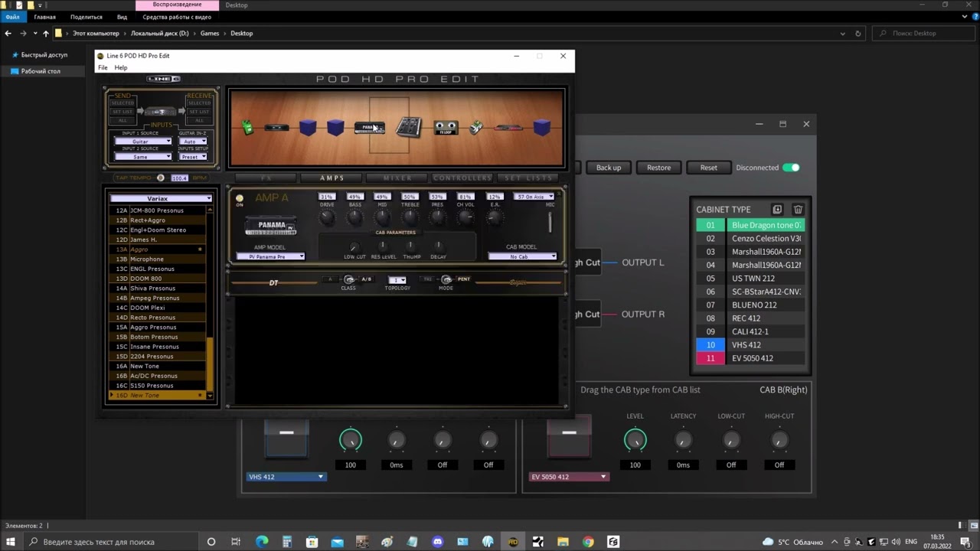Click the Bass knob of AMP A
Screen dimensions: 980x551
click(x=354, y=218)
